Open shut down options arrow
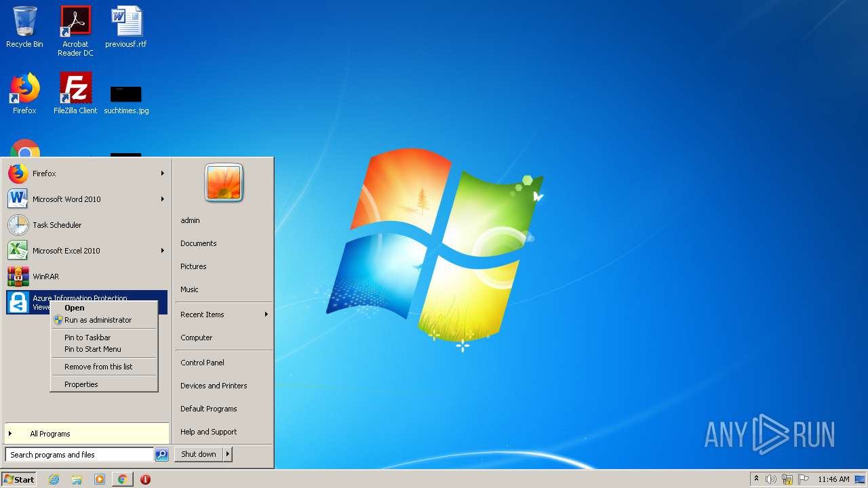This screenshot has height=488, width=868. point(228,454)
